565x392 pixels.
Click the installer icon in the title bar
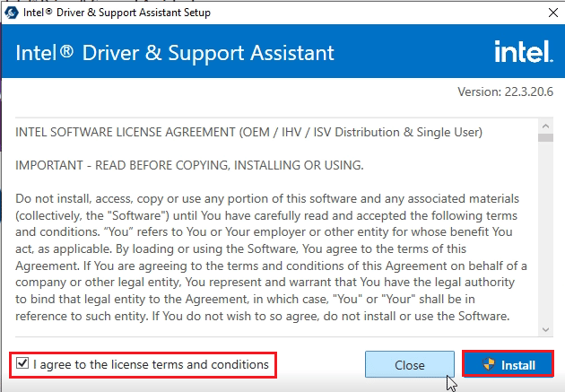[x=11, y=13]
